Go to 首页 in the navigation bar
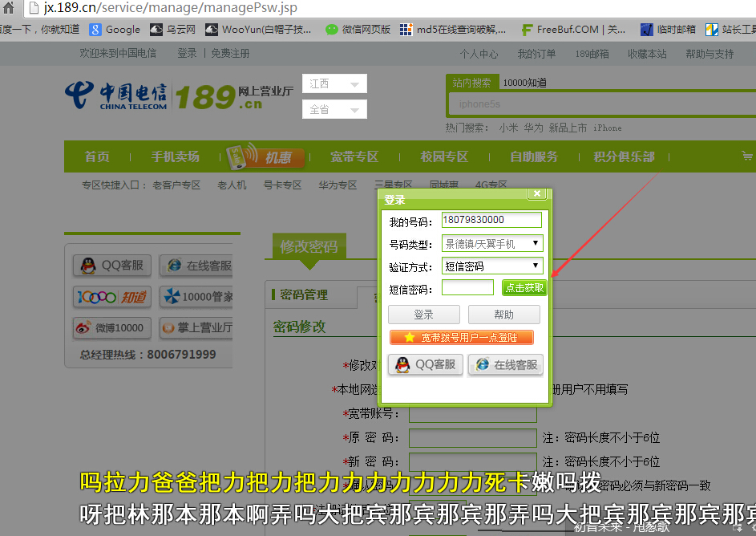The height and width of the screenshot is (536, 756). (x=97, y=156)
